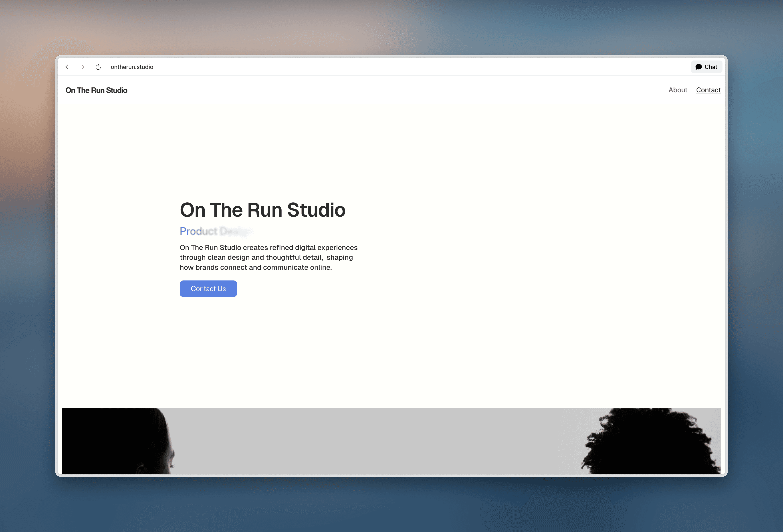Click the woman's profile silhouette image
Viewport: 783px width, 532px height.
118,441
